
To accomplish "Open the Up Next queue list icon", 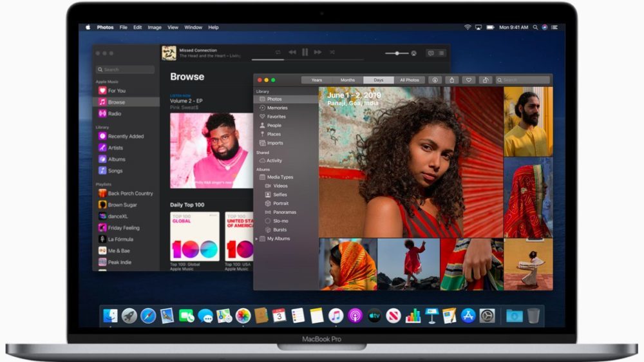I will [441, 53].
